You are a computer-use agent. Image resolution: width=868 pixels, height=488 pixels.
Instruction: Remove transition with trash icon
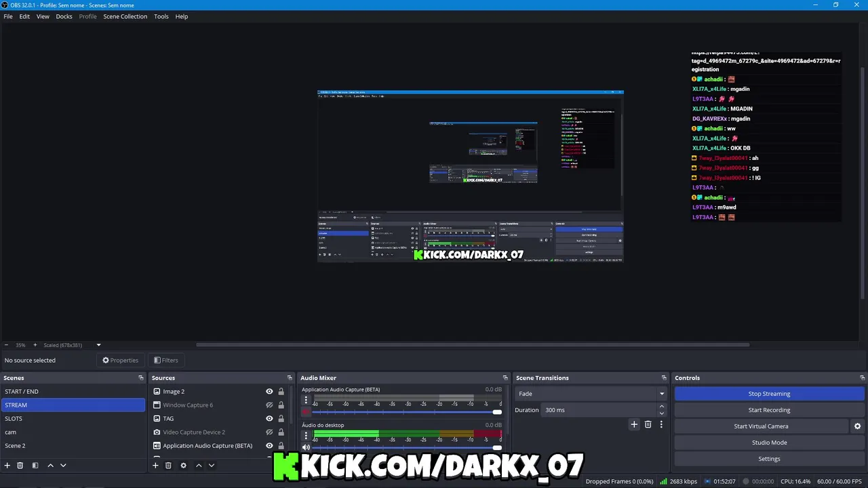[x=648, y=425]
